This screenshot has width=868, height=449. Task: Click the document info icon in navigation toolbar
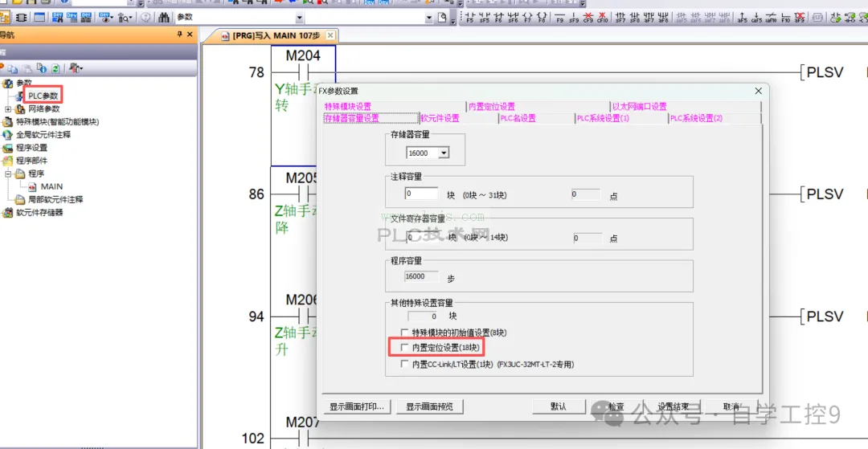42,68
